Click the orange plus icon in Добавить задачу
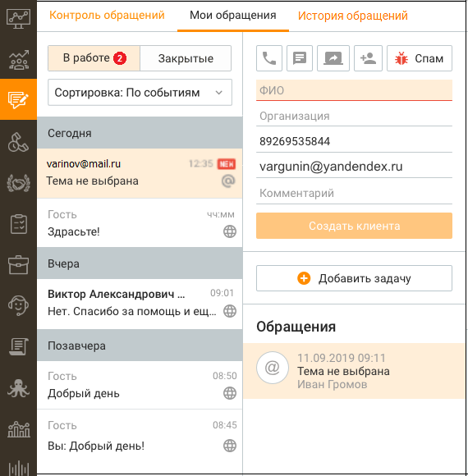The image size is (468, 476). coord(304,278)
